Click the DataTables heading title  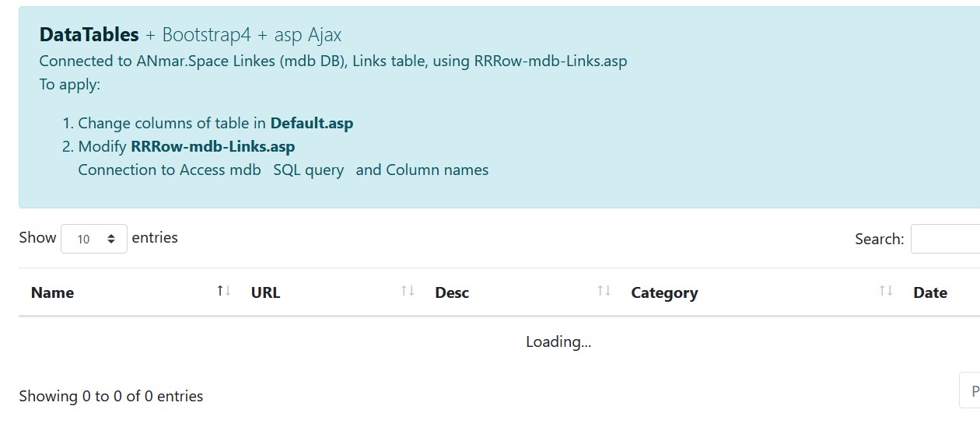89,35
